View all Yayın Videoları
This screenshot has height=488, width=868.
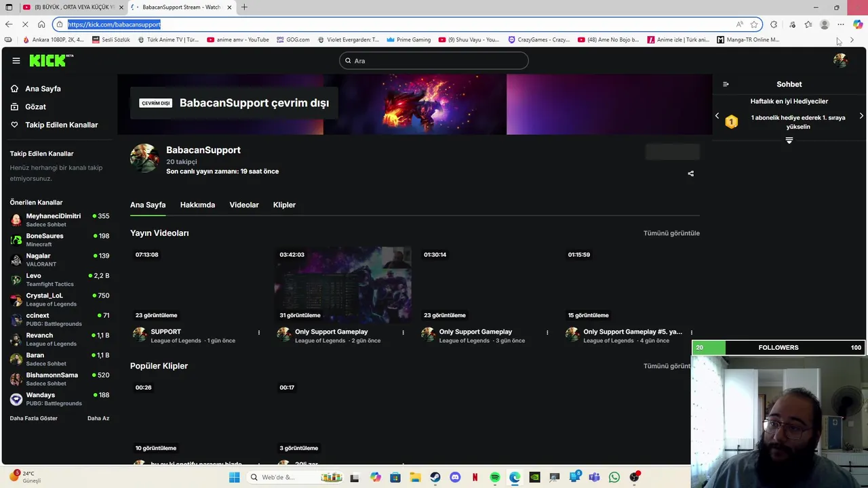[x=671, y=233]
